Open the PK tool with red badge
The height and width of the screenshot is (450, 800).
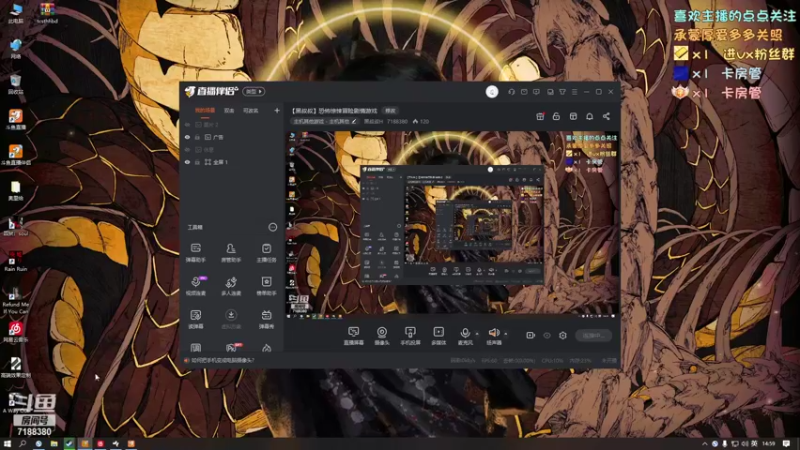tap(232, 347)
